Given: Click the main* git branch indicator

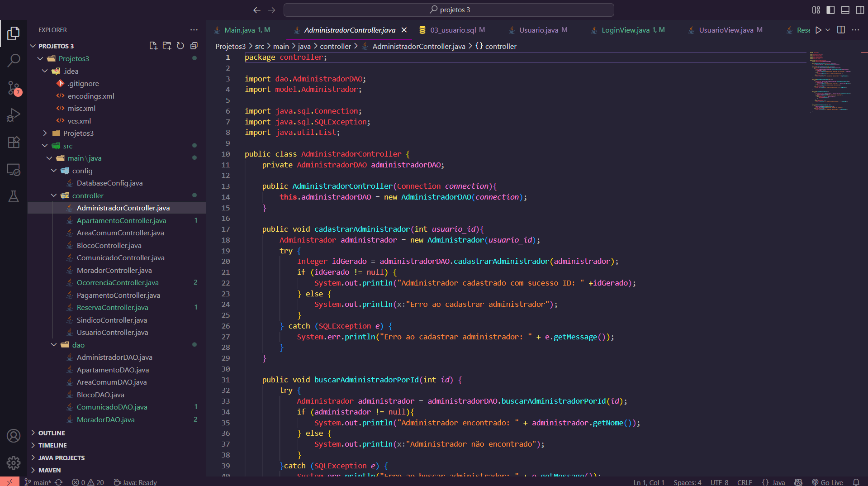Looking at the screenshot, I should (38, 482).
